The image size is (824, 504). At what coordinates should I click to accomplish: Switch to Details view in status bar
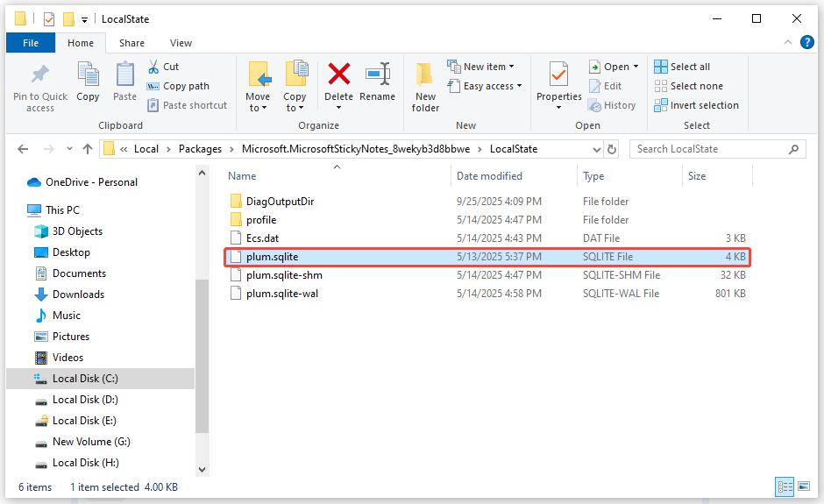[785, 486]
